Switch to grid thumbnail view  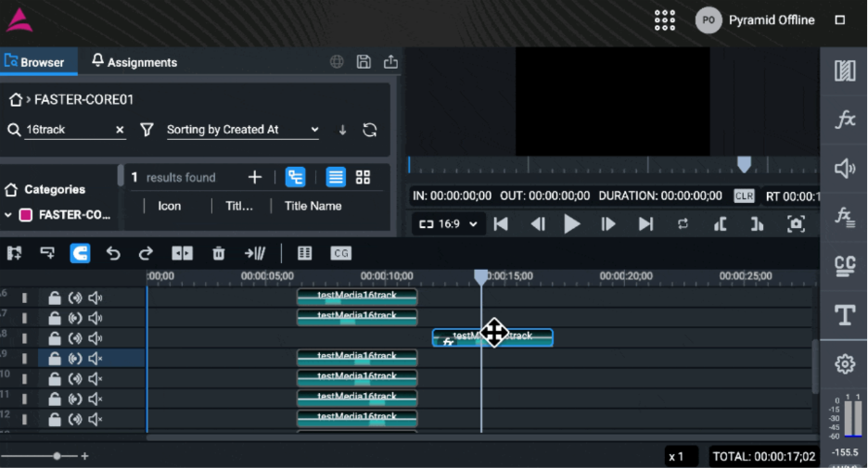(x=364, y=177)
